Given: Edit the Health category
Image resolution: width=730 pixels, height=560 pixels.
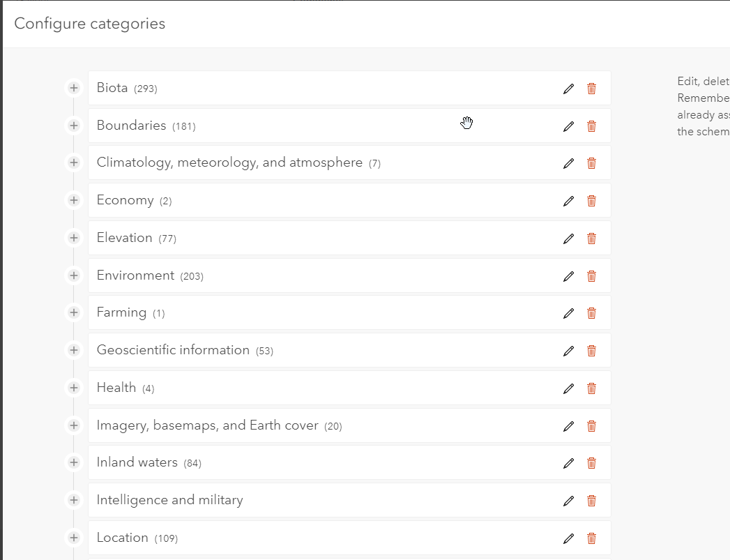Looking at the screenshot, I should 568,388.
